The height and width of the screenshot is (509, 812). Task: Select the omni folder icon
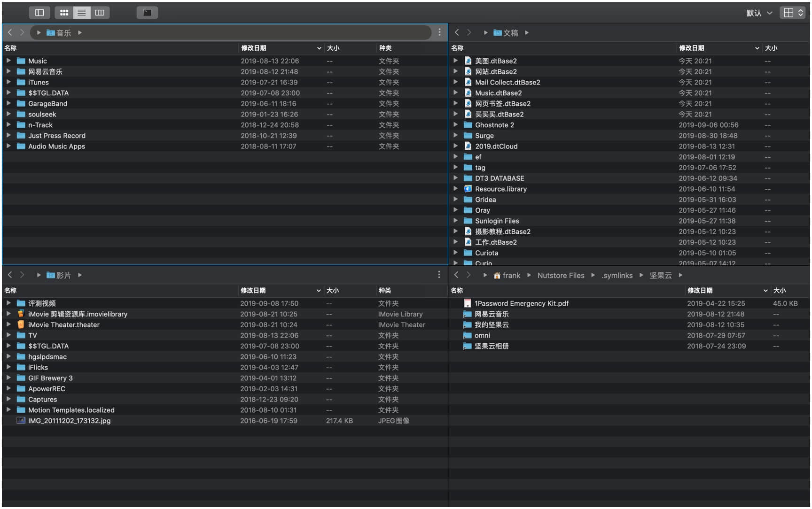click(x=467, y=335)
